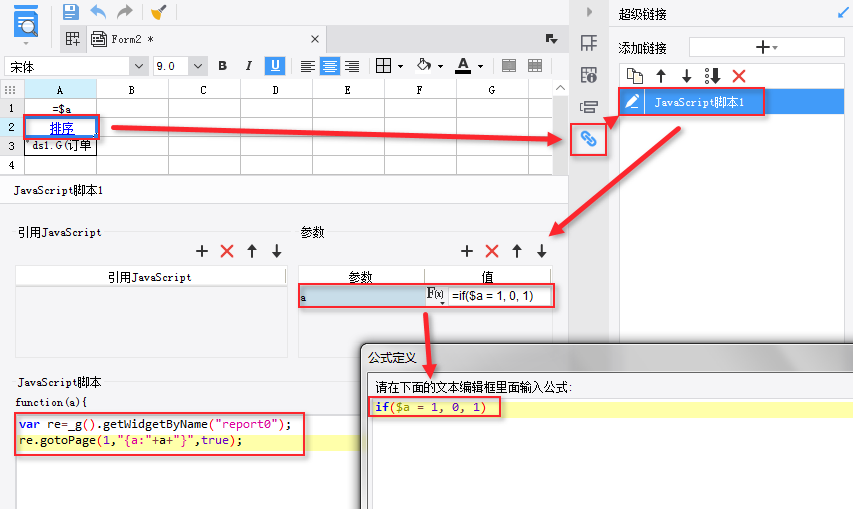
Task: Select column A header
Action: coord(60,90)
